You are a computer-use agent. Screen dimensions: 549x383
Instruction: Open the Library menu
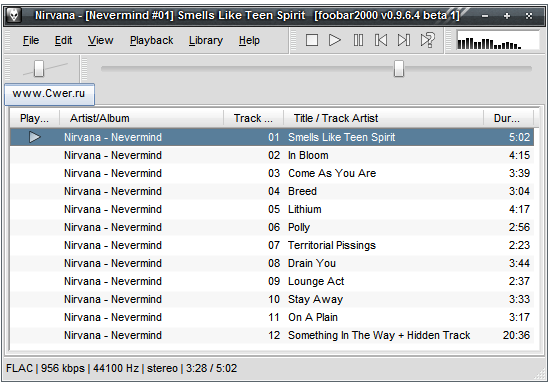click(x=206, y=41)
